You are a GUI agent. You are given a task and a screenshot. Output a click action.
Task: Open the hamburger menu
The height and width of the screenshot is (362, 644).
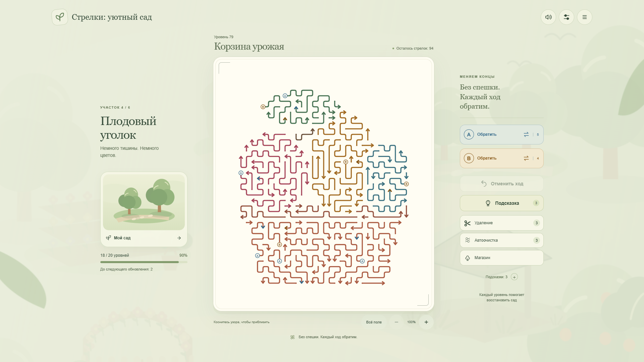click(x=585, y=17)
